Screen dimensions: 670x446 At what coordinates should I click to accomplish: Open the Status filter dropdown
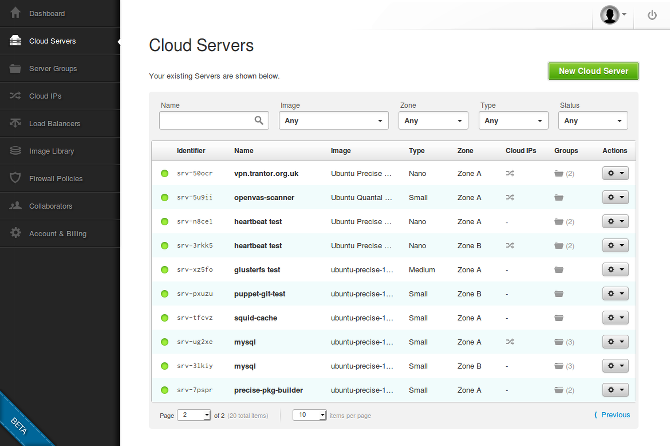click(x=593, y=120)
